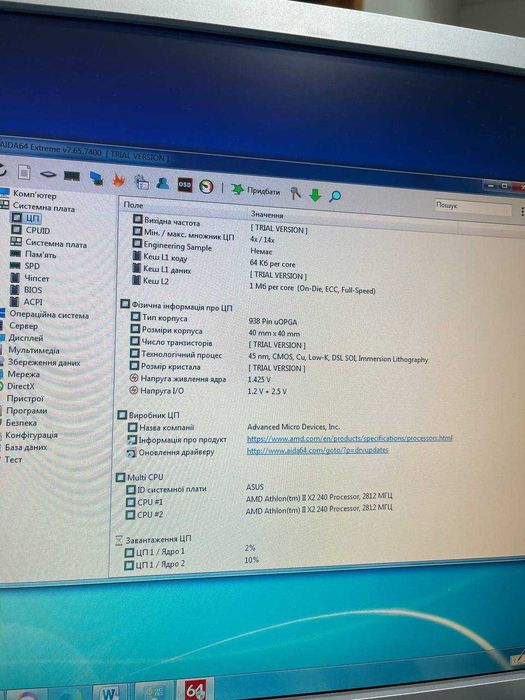This screenshot has width=525, height=700.
Task: Select the ЦП 1 / Ядро 2 row
Action: pos(192,562)
